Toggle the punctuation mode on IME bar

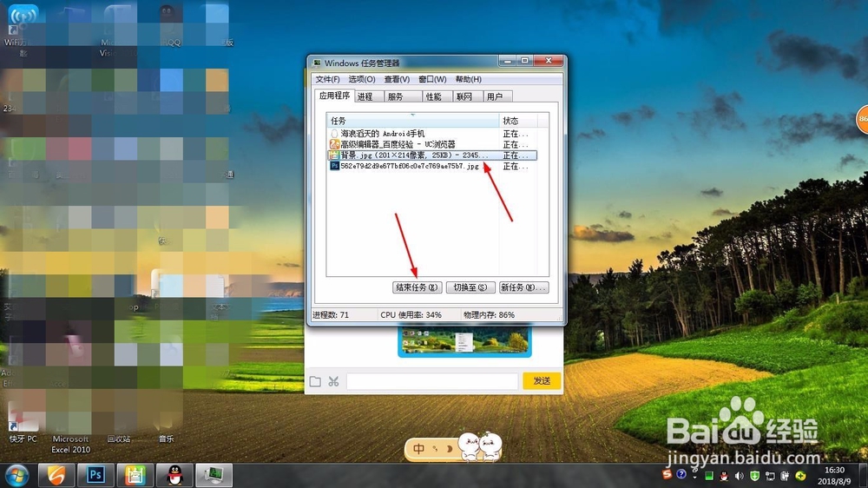click(x=435, y=449)
